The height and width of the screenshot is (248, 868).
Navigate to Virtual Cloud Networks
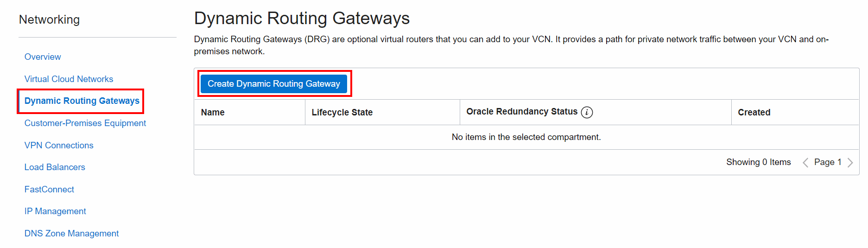69,79
